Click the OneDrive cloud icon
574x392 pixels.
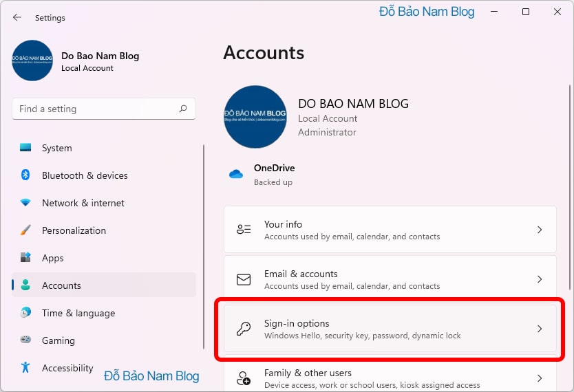[236, 174]
